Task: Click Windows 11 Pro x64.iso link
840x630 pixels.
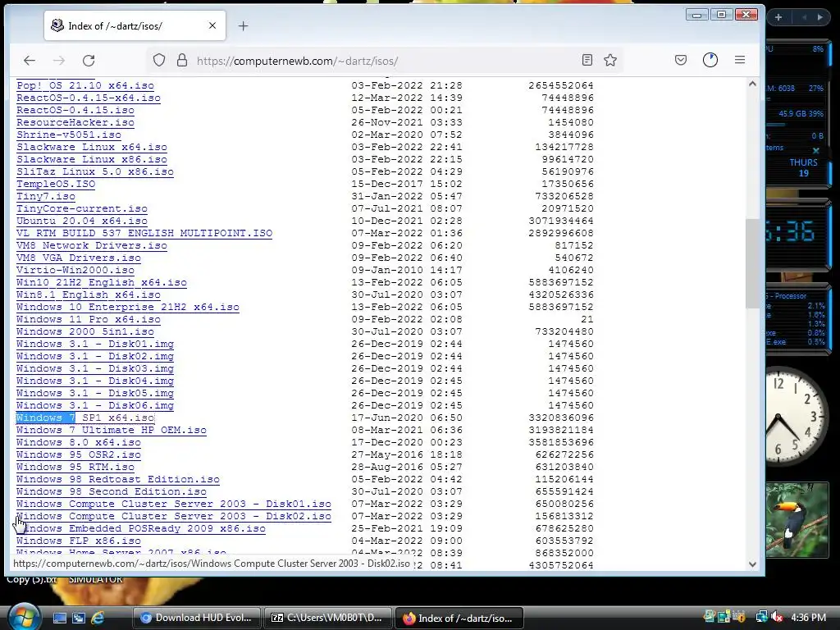Action: click(x=89, y=320)
